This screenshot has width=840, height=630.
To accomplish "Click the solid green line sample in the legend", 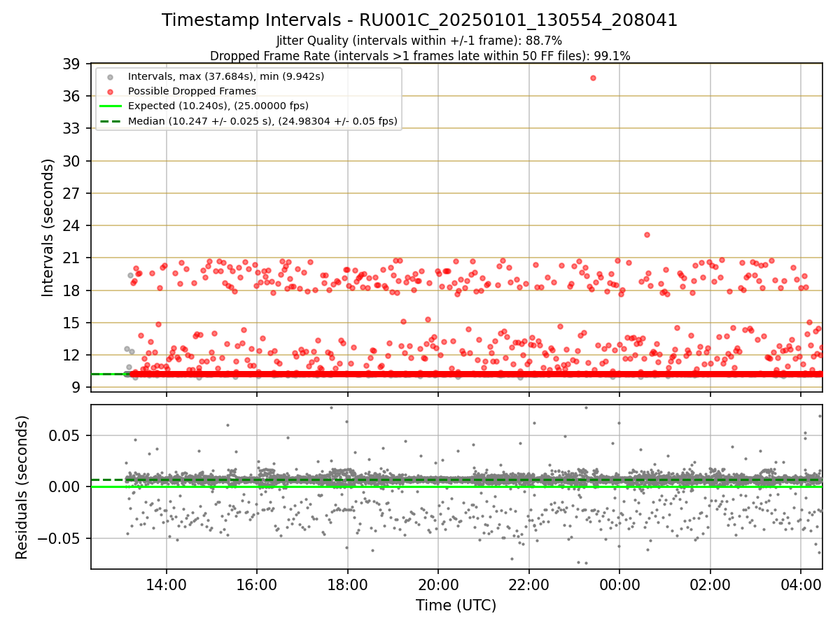I will tap(111, 106).
